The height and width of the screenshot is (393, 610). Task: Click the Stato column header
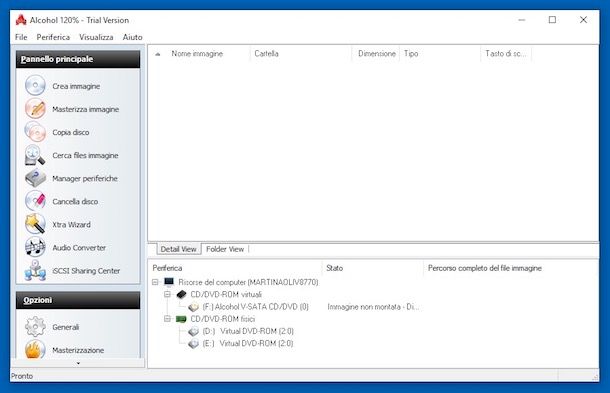pyautogui.click(x=335, y=268)
